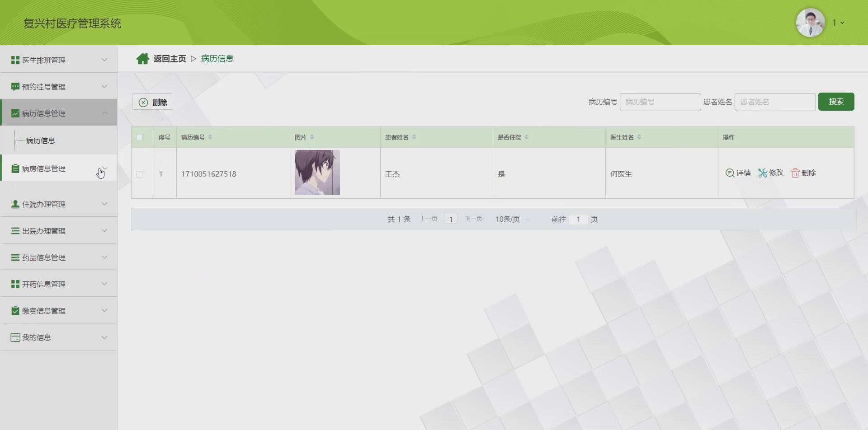Click the patient name 王杰
Image resolution: width=868 pixels, height=430 pixels.
click(x=392, y=174)
